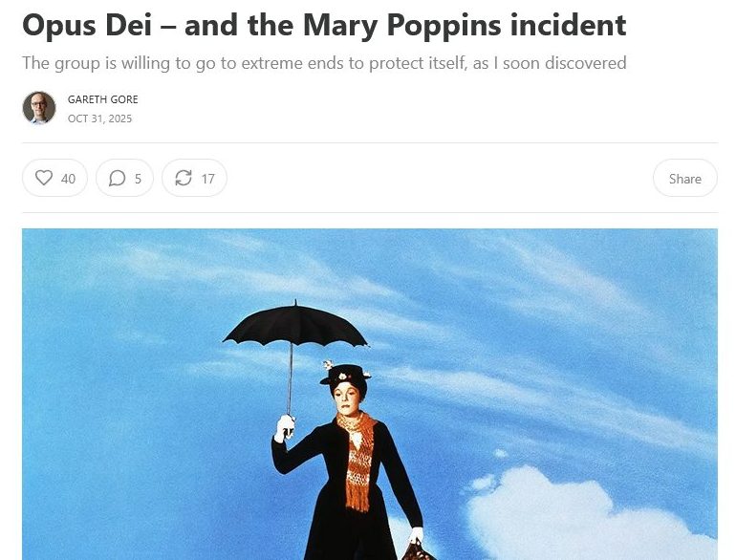736x560 pixels.
Task: Click the carpet bag in the photo
Action: (x=417, y=551)
